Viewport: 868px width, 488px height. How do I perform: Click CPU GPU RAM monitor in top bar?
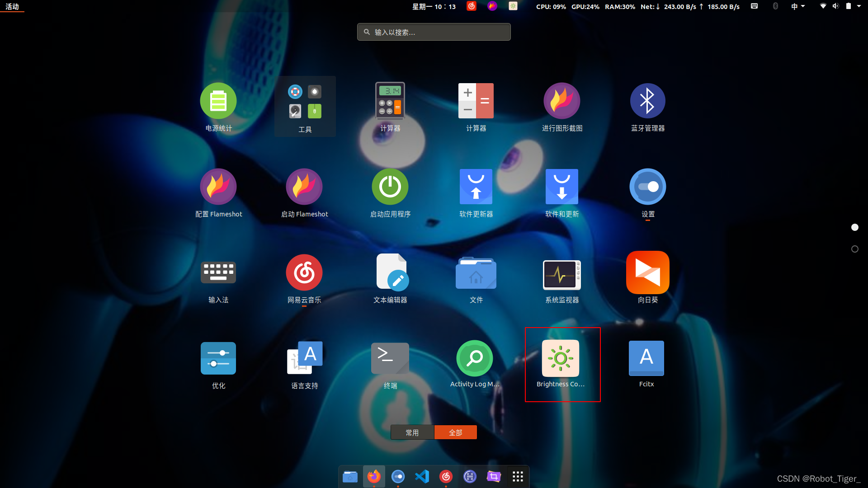(637, 6)
